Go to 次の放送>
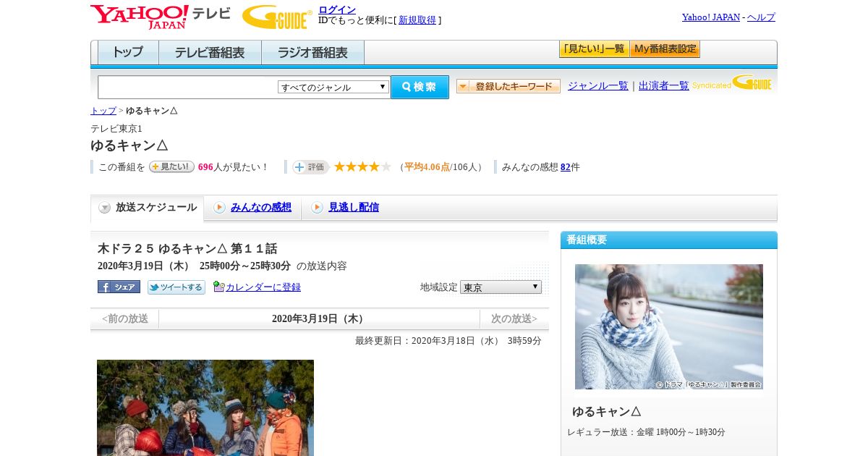This screenshot has height=456, width=868. coord(514,318)
